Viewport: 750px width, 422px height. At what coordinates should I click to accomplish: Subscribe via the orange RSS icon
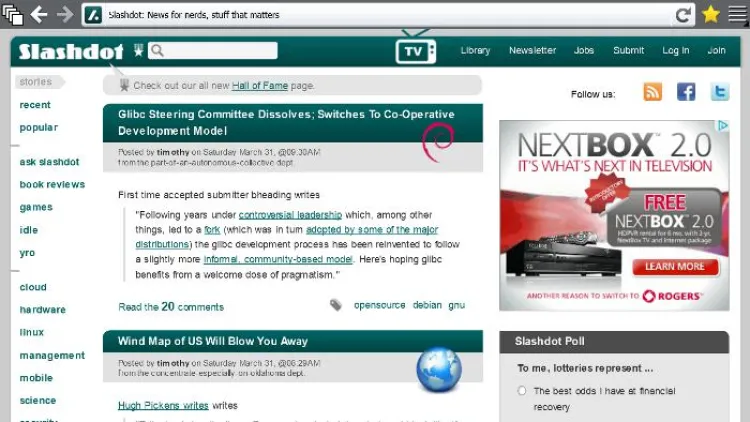tap(652, 92)
